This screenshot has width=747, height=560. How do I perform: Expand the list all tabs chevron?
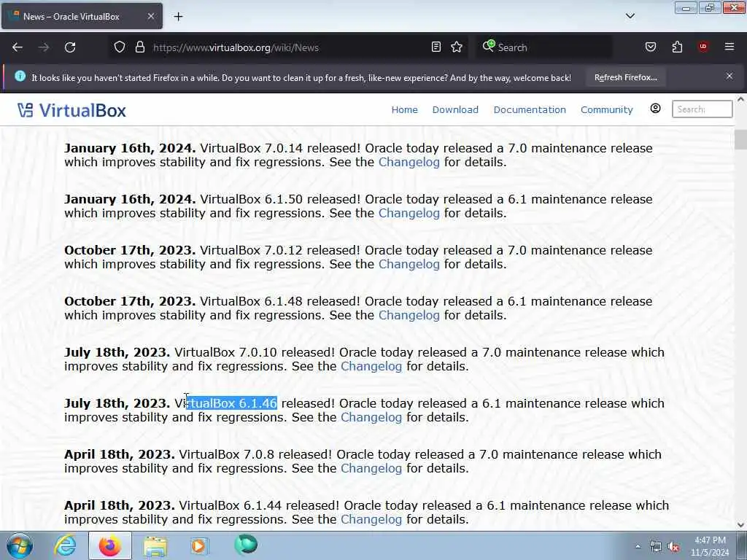point(630,16)
